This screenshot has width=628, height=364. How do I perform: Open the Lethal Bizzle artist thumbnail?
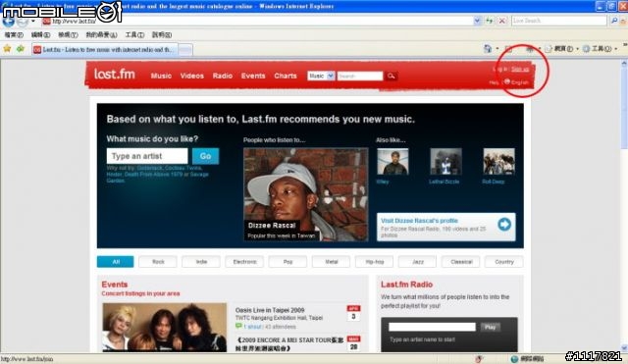pos(445,161)
